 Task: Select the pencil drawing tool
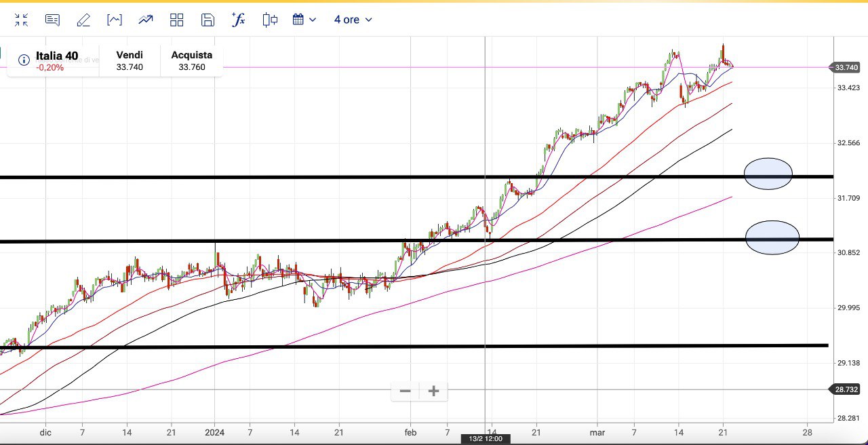(83, 20)
